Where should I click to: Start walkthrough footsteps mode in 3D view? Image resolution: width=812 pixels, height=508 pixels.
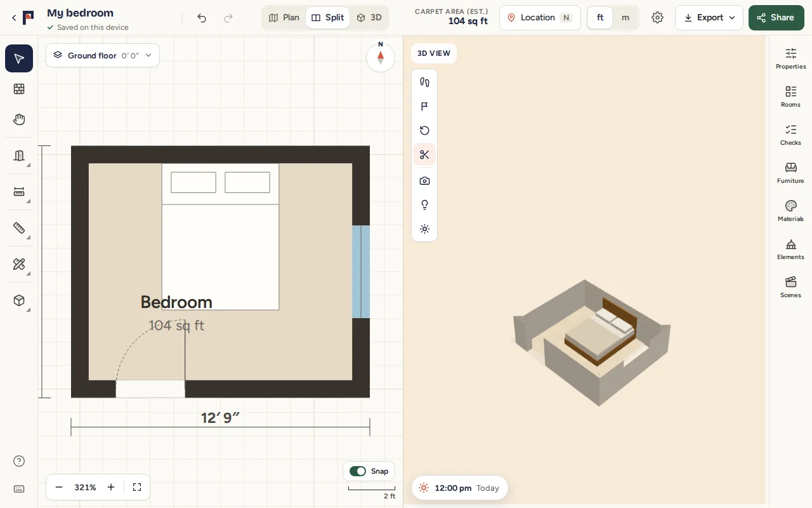424,82
